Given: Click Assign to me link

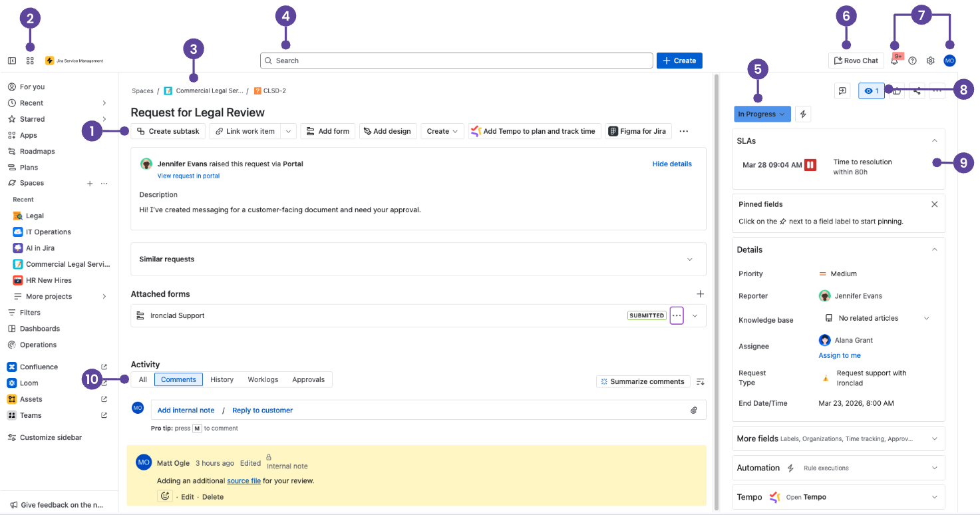Looking at the screenshot, I should pos(840,355).
